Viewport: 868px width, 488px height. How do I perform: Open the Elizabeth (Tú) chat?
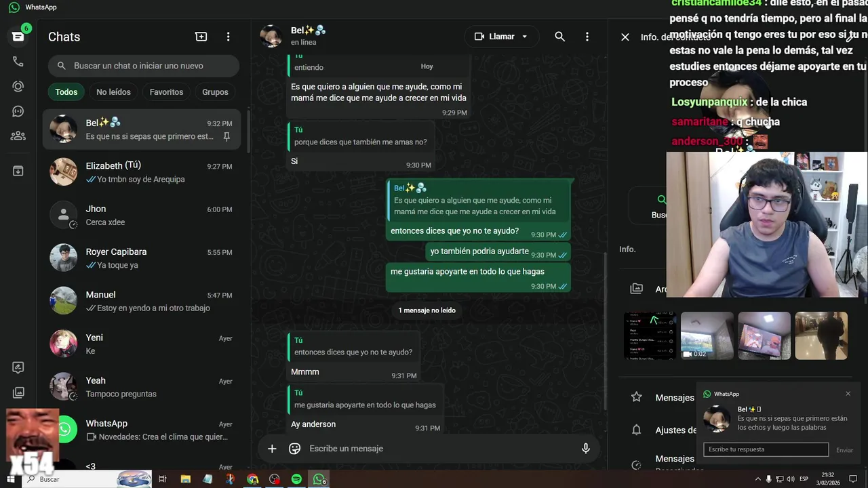click(x=142, y=172)
